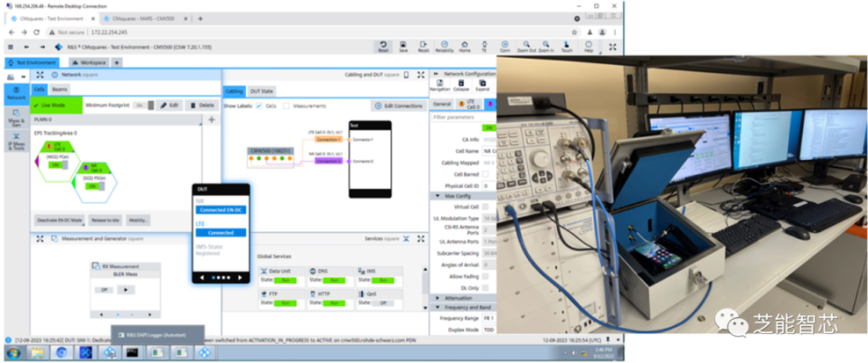Screen dimensions: 868x363
Task: Open the Help icon
Action: (589, 47)
